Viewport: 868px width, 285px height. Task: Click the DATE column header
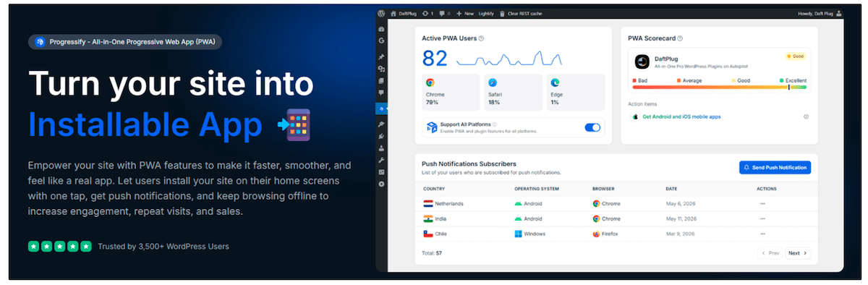tap(672, 189)
